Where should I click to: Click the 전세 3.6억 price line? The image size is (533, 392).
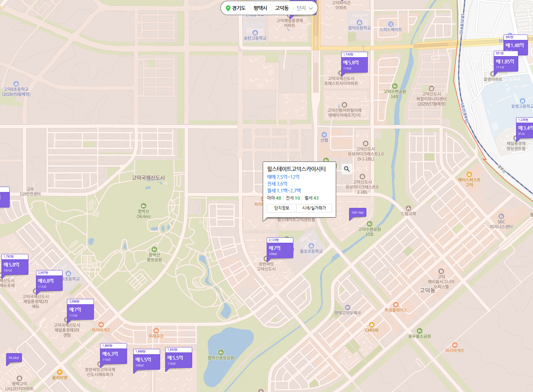(x=277, y=184)
